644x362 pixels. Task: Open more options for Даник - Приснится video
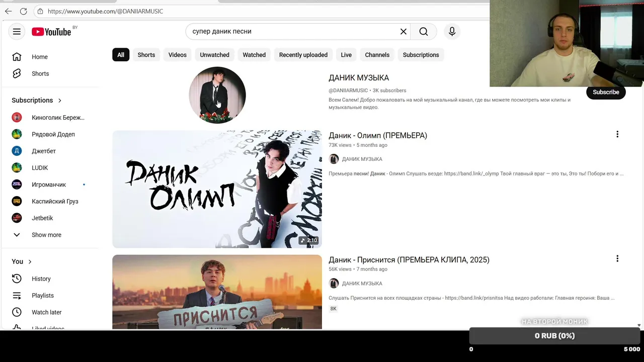[x=617, y=258]
